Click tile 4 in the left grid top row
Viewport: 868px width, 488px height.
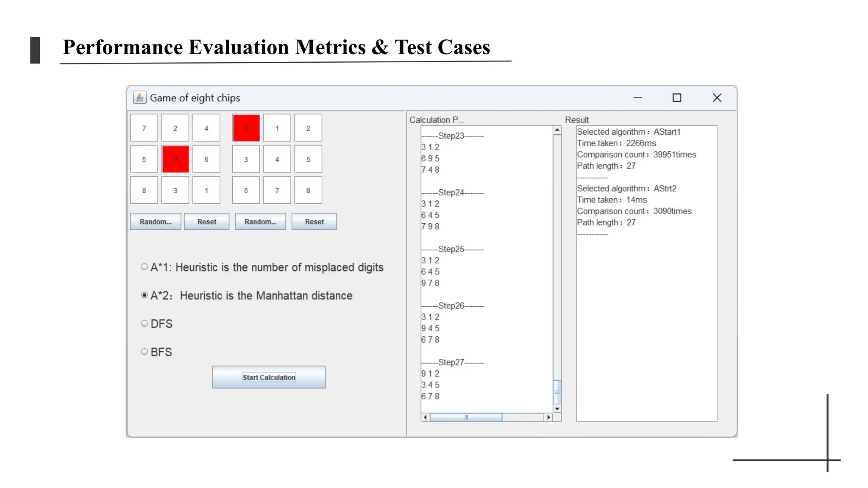click(x=206, y=128)
